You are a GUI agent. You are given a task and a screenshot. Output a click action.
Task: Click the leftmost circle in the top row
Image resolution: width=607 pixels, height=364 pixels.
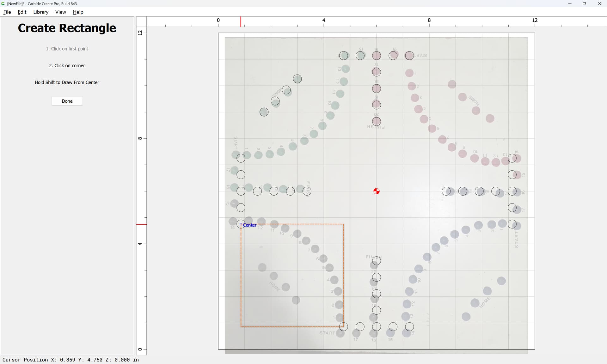pyautogui.click(x=344, y=56)
